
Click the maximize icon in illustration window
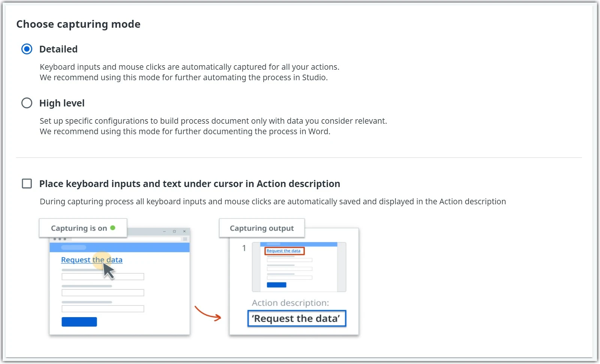174,231
